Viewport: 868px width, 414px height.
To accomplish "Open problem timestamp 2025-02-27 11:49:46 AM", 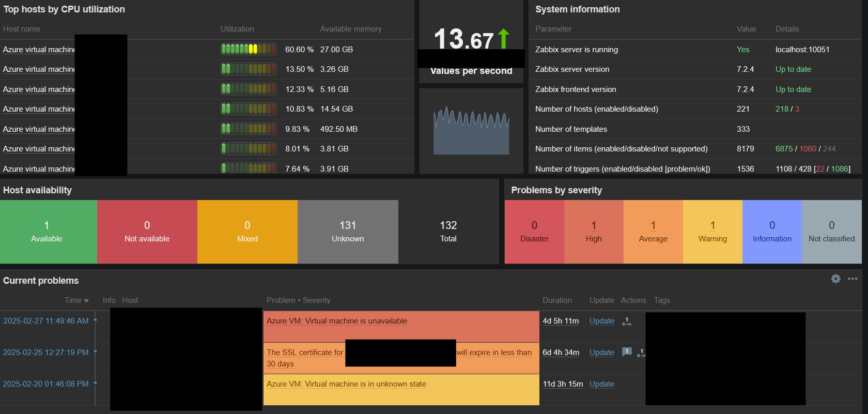I will (46, 321).
